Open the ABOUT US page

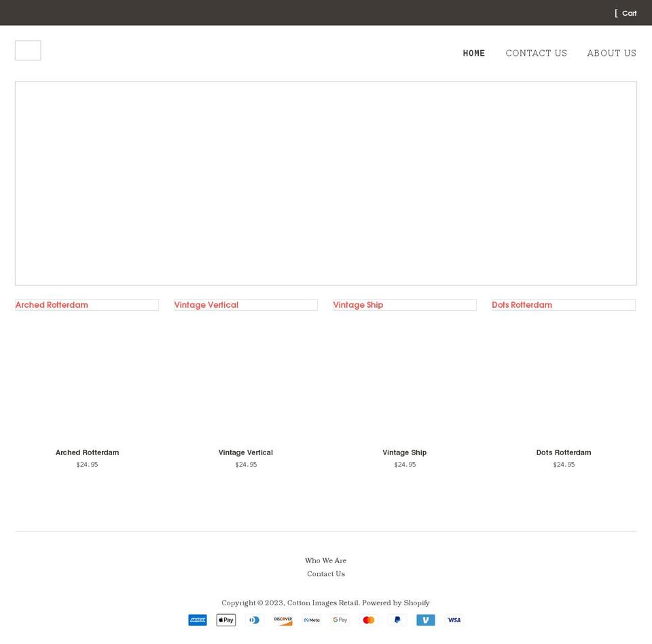point(611,53)
